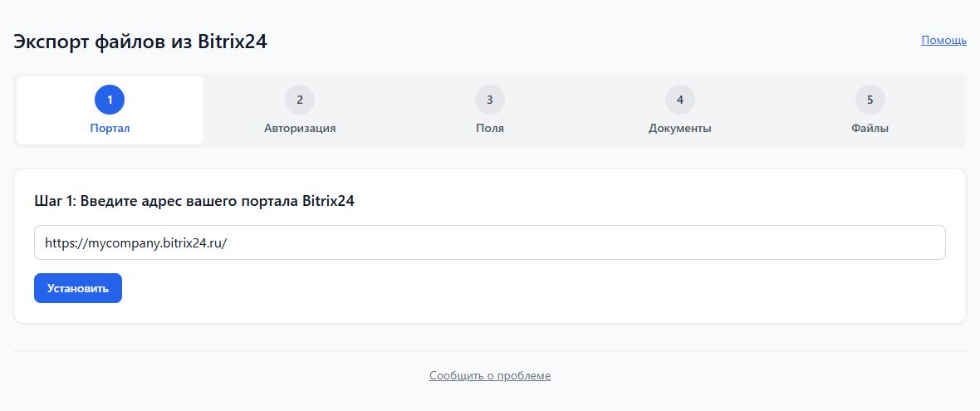Viewport: 980px width, 411px height.
Task: Open the Помощь help link
Action: [x=943, y=41]
